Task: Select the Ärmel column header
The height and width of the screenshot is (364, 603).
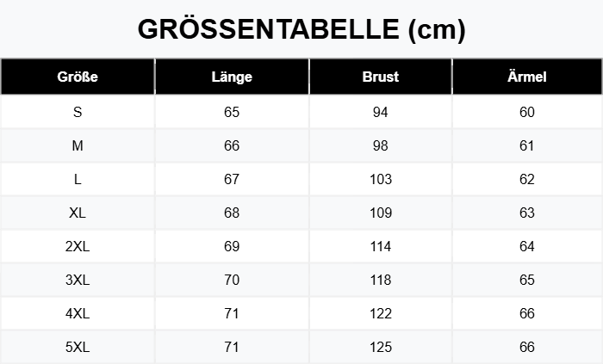Action: pos(527,77)
